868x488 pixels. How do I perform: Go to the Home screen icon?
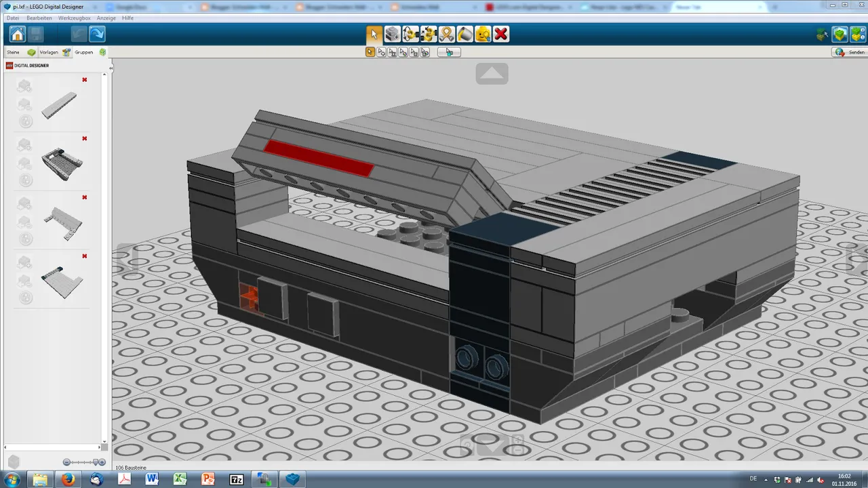tap(18, 34)
